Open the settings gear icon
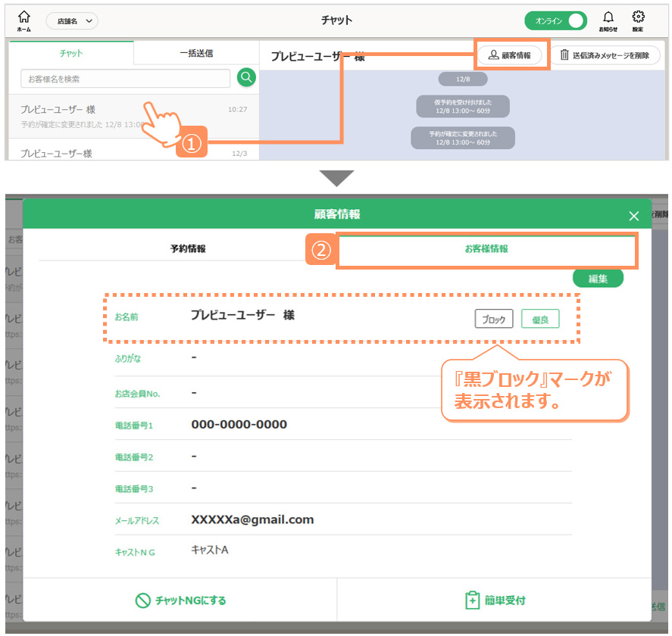Image resolution: width=672 pixels, height=636 pixels. (638, 18)
